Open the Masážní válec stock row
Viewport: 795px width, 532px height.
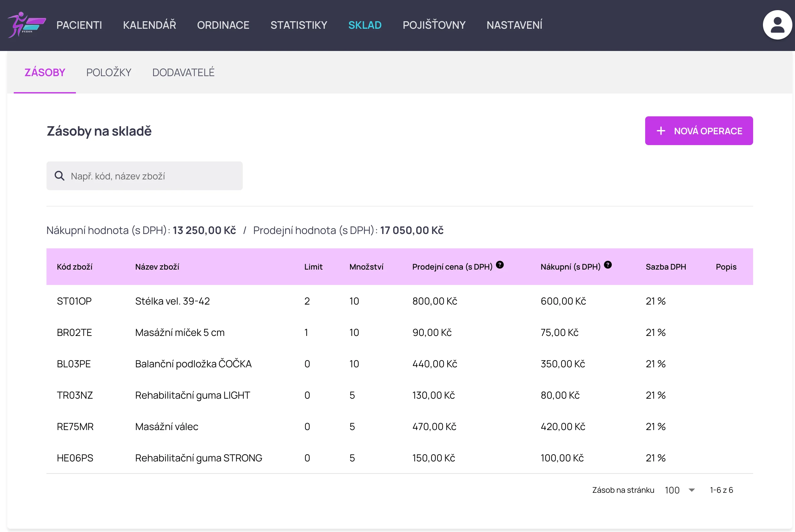(167, 426)
